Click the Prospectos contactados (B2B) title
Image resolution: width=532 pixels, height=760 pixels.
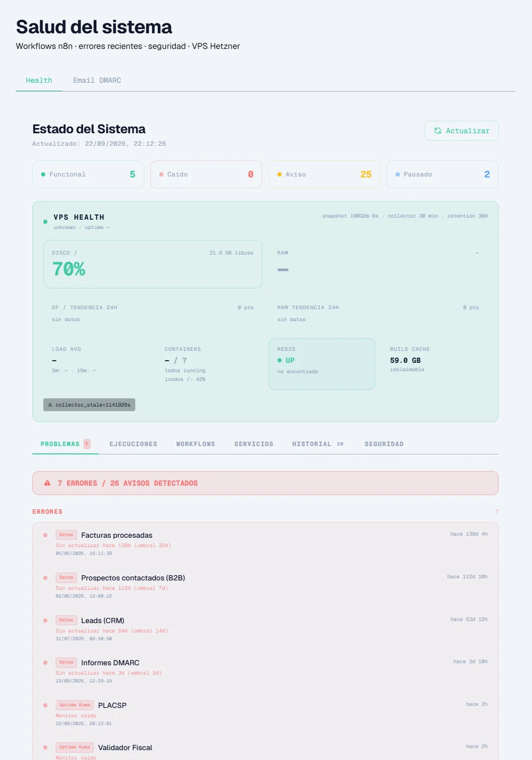coord(133,578)
